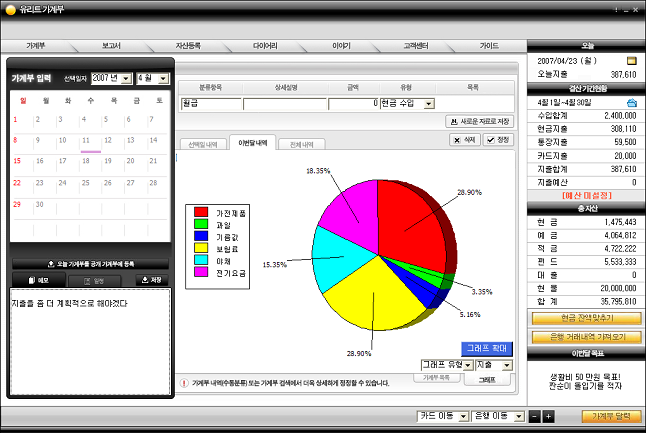Switch to 이번달 내역 tab
646x433 pixels.
tap(253, 143)
